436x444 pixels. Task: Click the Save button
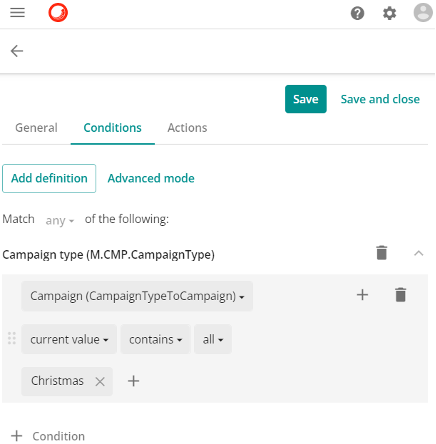(306, 99)
